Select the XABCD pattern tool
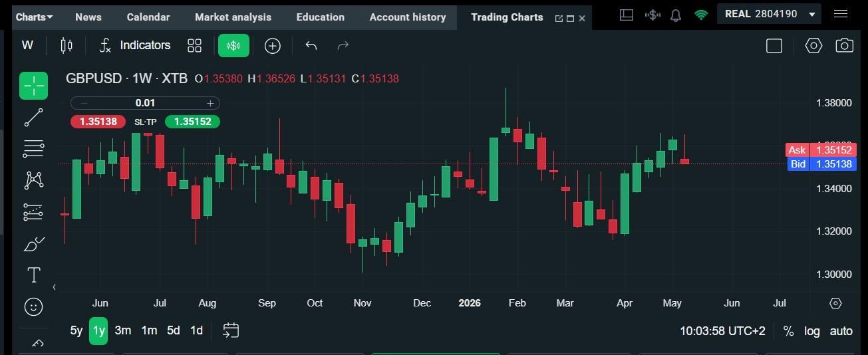The width and height of the screenshot is (868, 355). pos(33,180)
